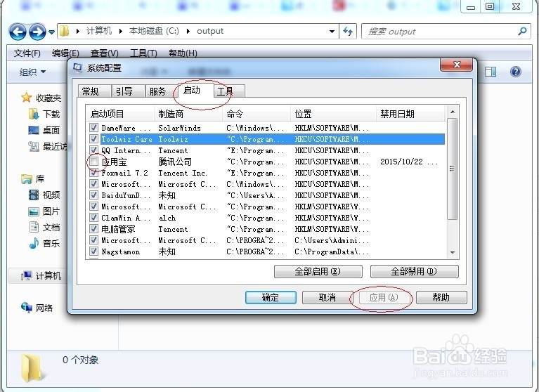Open the 帮助(H) menu

coord(183,53)
